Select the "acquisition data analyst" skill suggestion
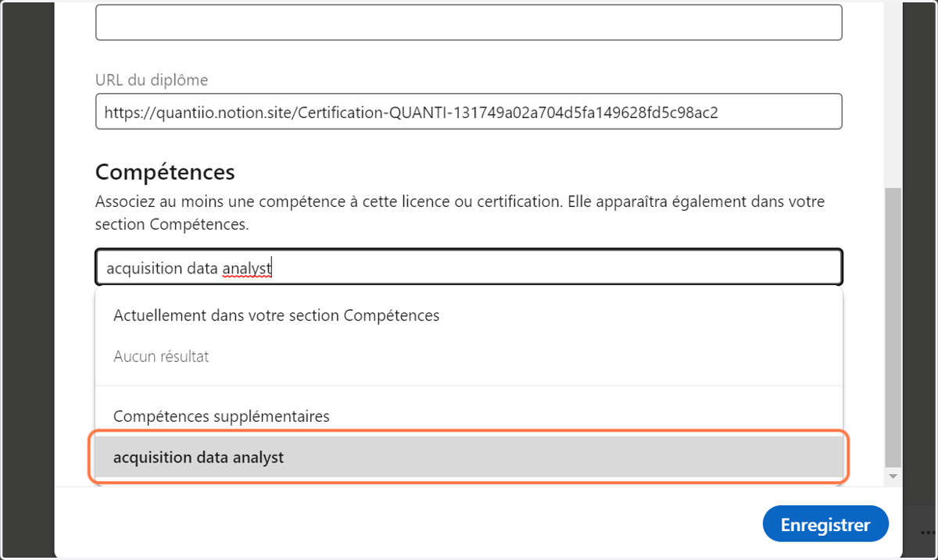This screenshot has height=560, width=938. tap(469, 458)
